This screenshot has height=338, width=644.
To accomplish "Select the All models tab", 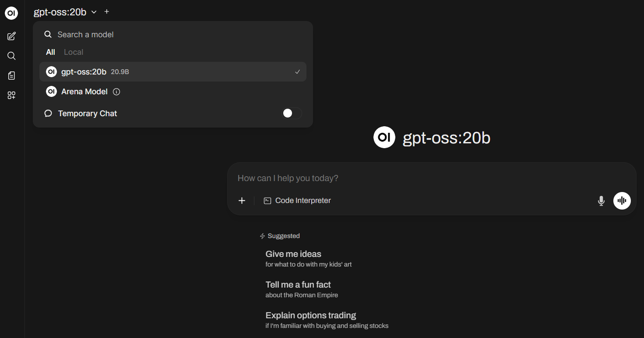I will (50, 52).
